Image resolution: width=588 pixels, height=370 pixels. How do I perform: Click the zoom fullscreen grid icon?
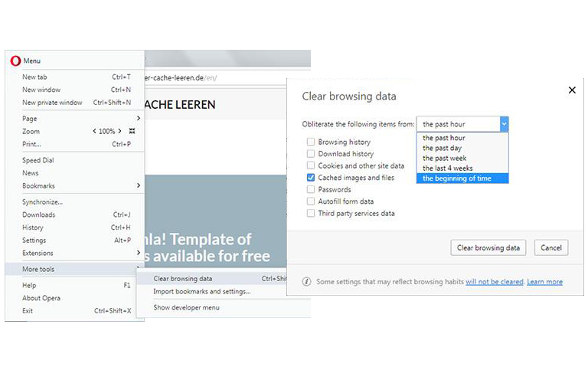pyautogui.click(x=132, y=131)
